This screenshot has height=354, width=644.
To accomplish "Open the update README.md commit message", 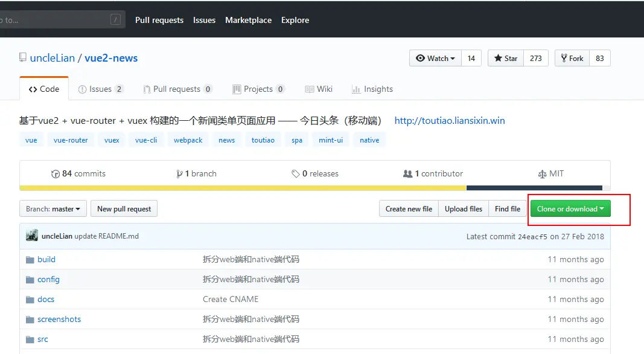I will click(x=106, y=236).
